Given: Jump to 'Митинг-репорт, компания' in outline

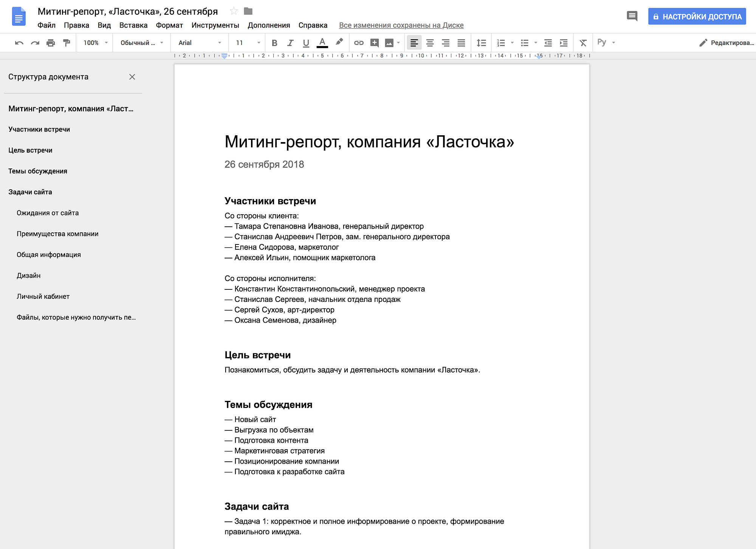Looking at the screenshot, I should coord(71,109).
